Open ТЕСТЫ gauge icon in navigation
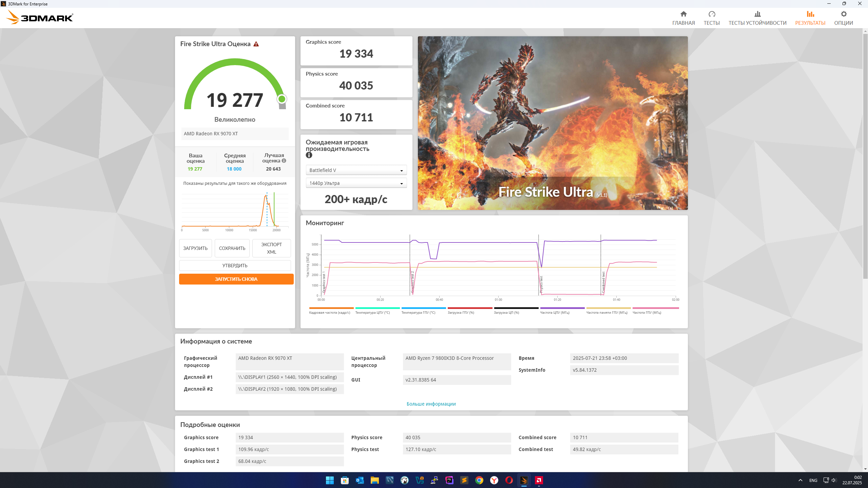 coord(711,14)
